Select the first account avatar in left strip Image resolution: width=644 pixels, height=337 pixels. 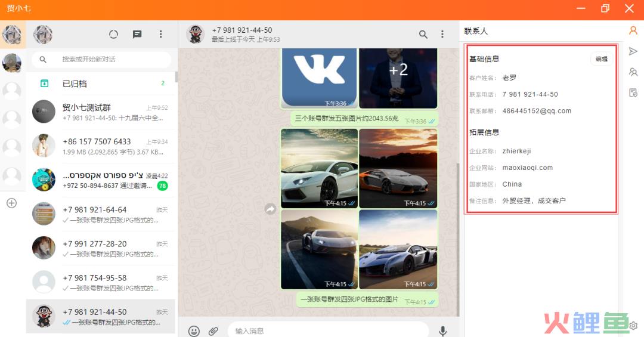12,35
